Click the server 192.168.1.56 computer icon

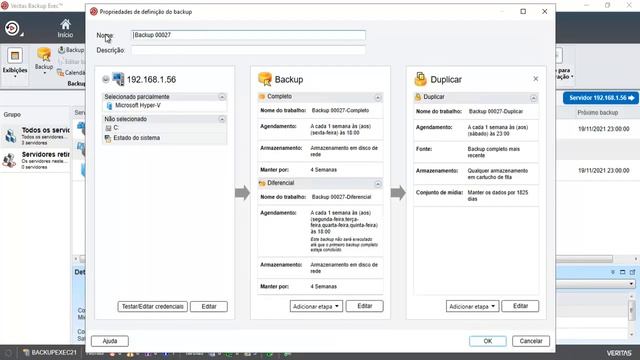pos(118,79)
